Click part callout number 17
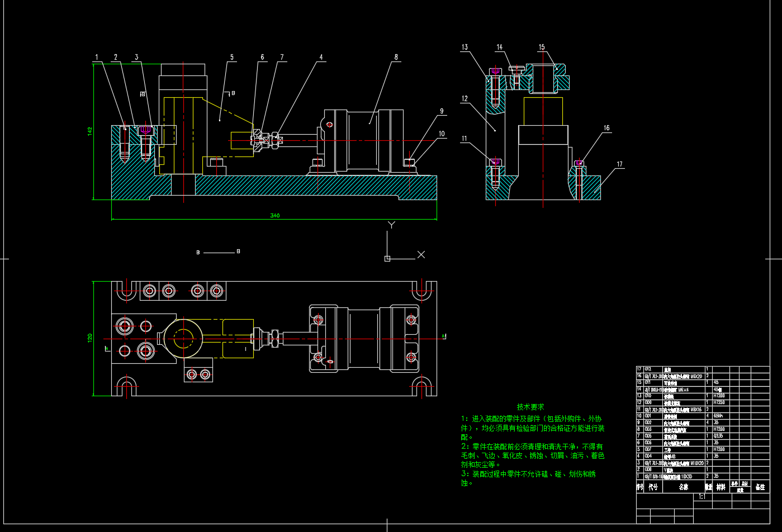This screenshot has height=532, width=782. coord(619,164)
